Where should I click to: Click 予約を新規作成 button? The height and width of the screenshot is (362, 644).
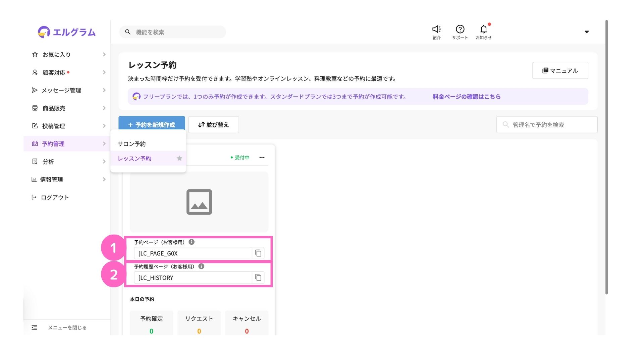(152, 125)
